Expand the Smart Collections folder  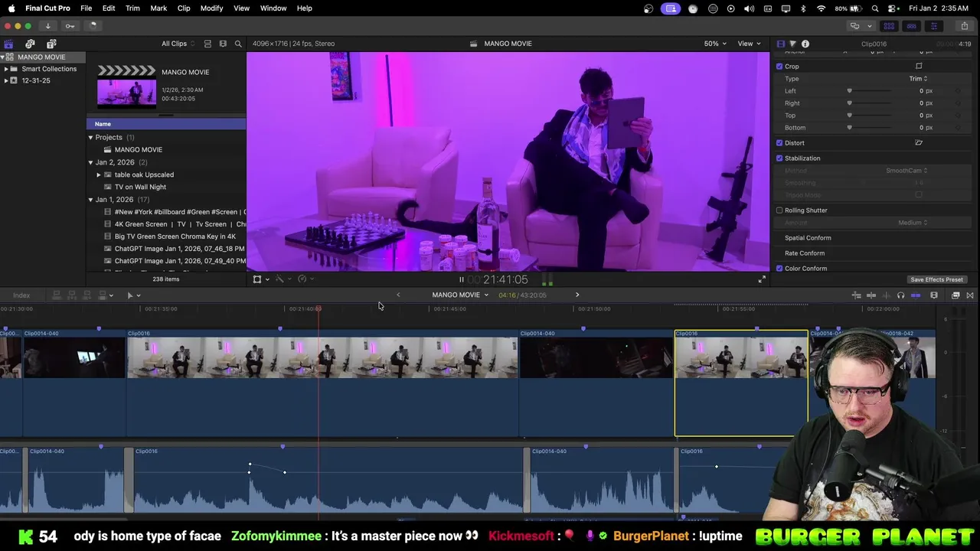click(6, 69)
